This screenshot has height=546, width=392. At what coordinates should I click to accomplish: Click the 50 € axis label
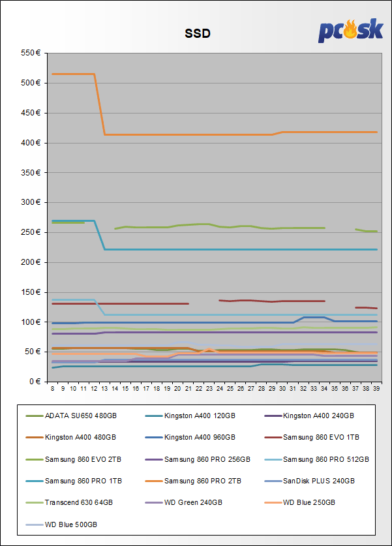click(x=33, y=352)
